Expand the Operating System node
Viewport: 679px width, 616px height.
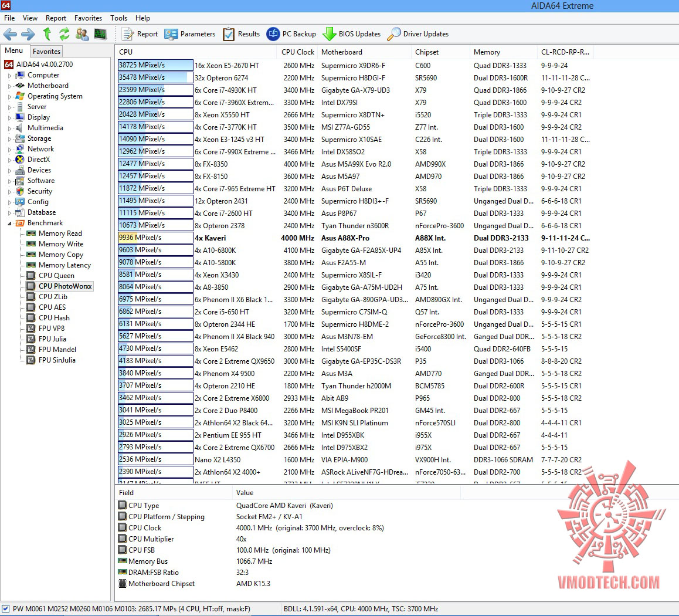[x=9, y=96]
